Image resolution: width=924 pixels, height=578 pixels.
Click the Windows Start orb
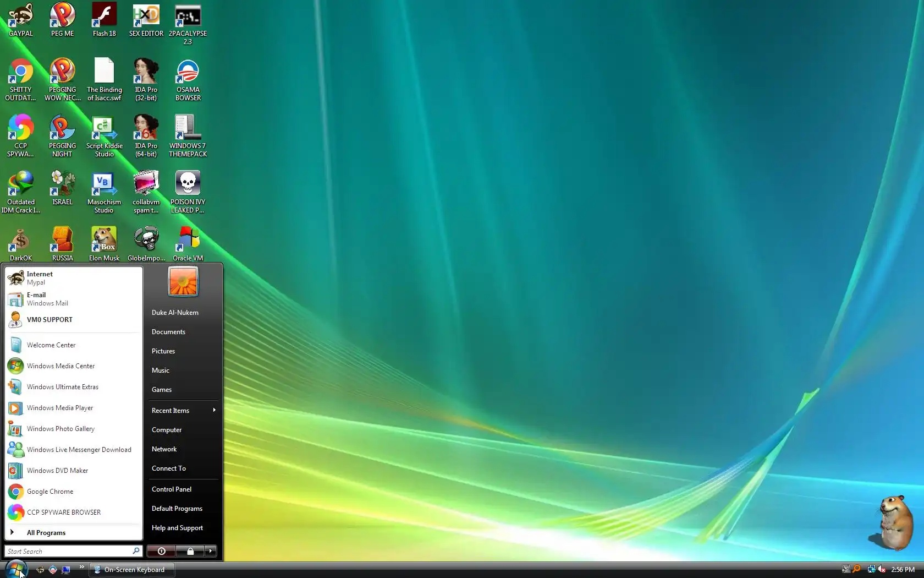click(16, 569)
